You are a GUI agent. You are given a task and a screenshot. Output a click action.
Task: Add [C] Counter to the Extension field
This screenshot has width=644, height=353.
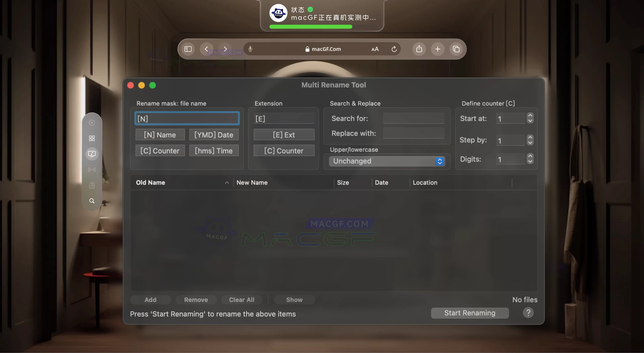tap(284, 150)
